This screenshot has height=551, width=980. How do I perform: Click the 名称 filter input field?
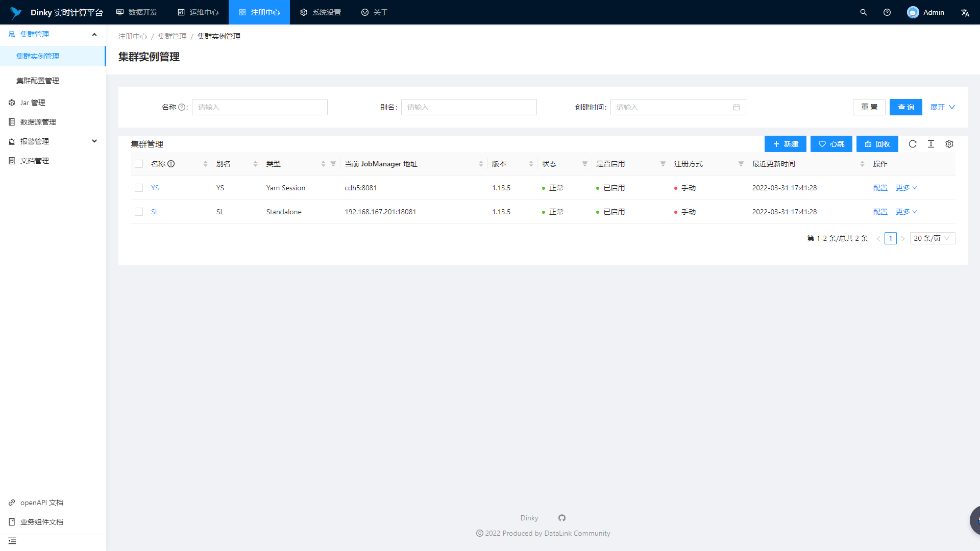pos(260,107)
